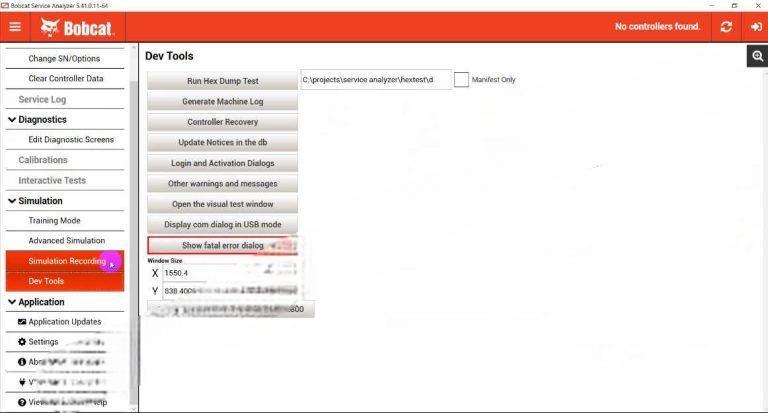The width and height of the screenshot is (768, 413).
Task: Click the About info icon
Action: coord(22,362)
